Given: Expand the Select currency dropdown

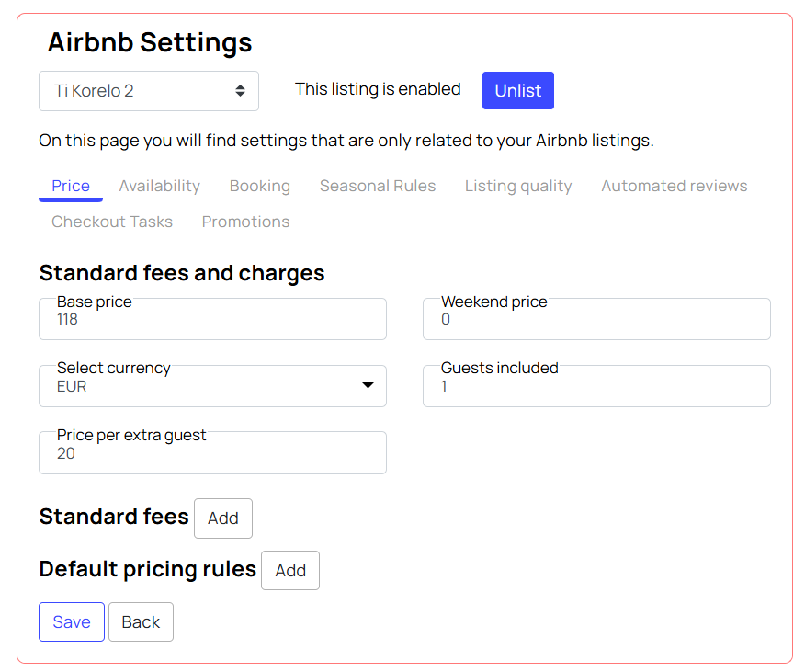Looking at the screenshot, I should 212,386.
